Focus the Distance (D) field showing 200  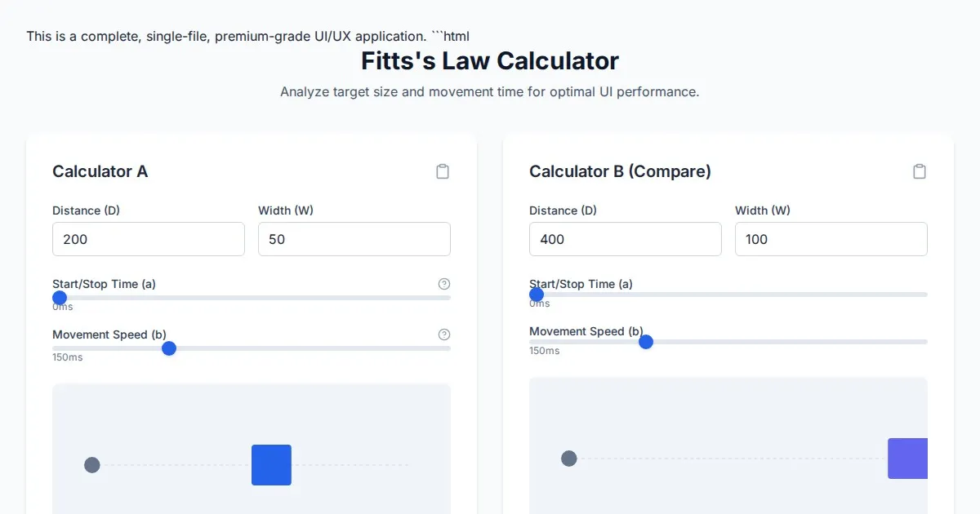pyautogui.click(x=148, y=240)
